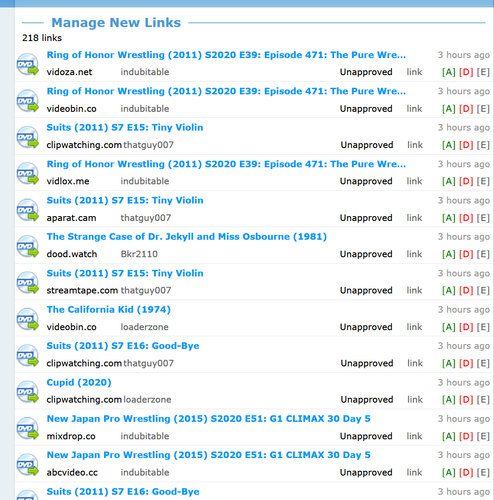Click the DVD icon beside mixdrop.co row
The image size is (494, 500).
(28, 428)
